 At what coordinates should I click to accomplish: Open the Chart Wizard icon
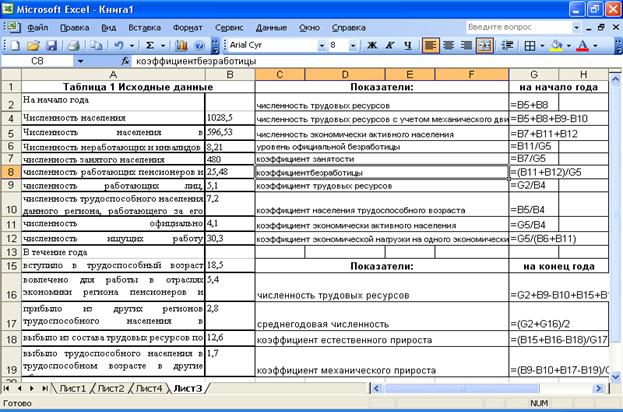tap(181, 46)
